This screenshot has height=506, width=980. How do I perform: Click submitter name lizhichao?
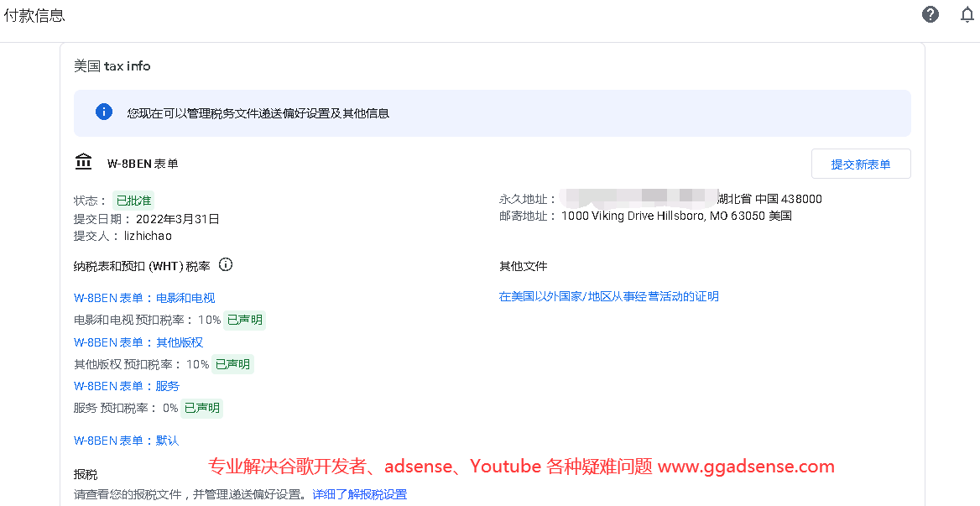click(x=148, y=236)
